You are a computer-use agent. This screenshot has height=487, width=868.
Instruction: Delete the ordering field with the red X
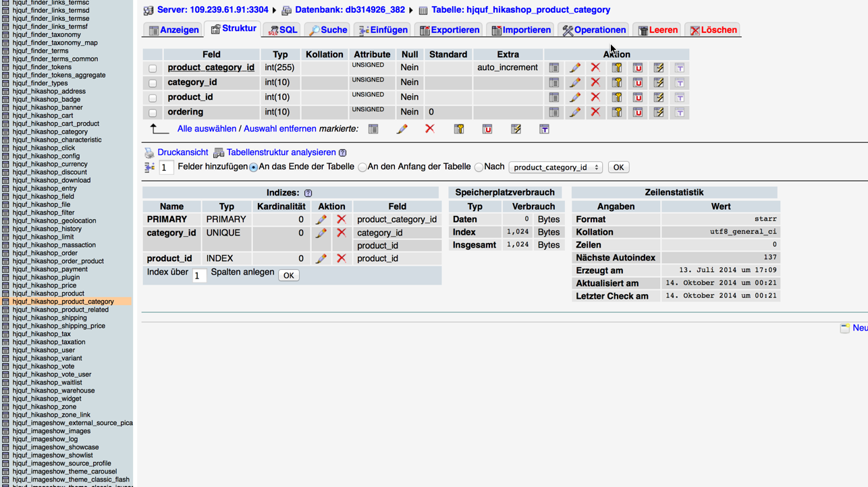(x=595, y=112)
